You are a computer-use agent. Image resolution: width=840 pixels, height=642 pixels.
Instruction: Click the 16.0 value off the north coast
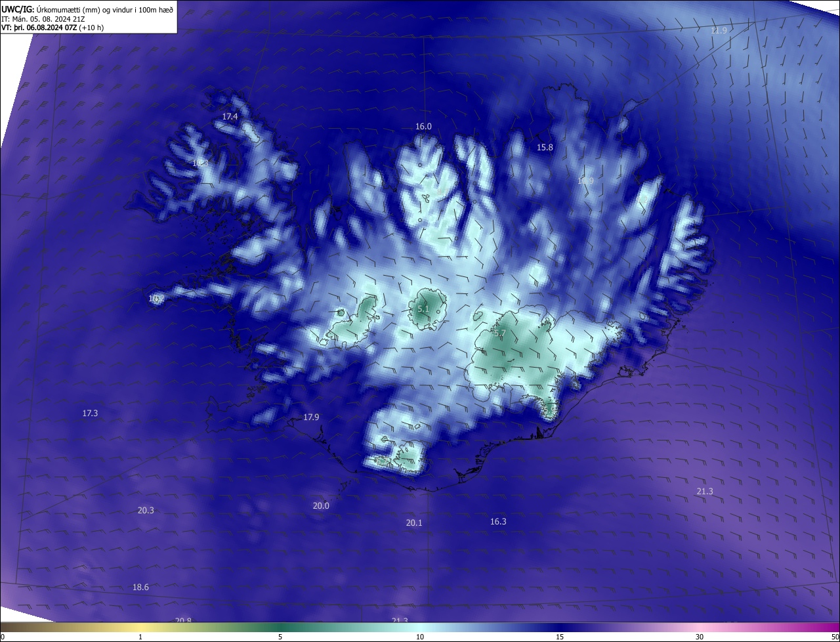coord(423,126)
